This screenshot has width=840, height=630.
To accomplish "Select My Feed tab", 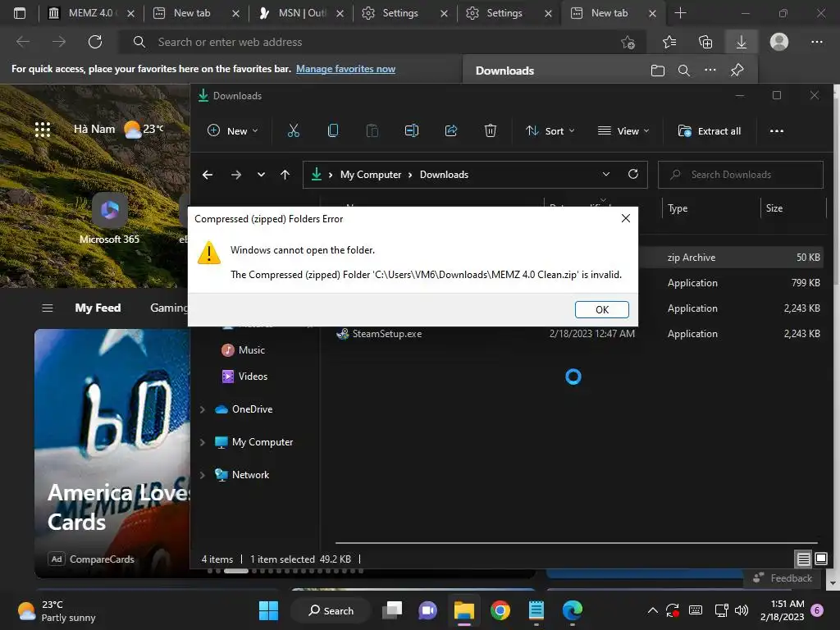I will [98, 308].
